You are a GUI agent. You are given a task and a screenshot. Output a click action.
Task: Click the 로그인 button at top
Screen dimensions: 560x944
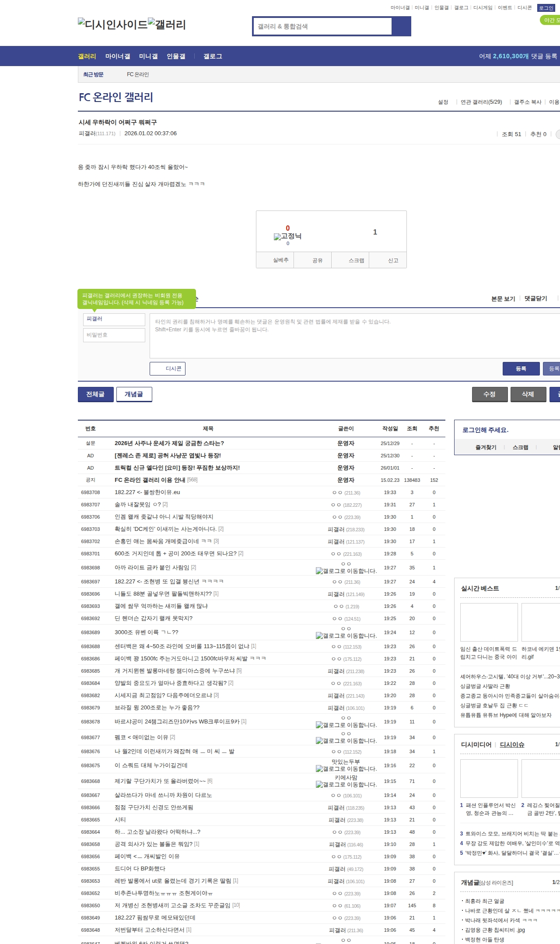(x=546, y=8)
